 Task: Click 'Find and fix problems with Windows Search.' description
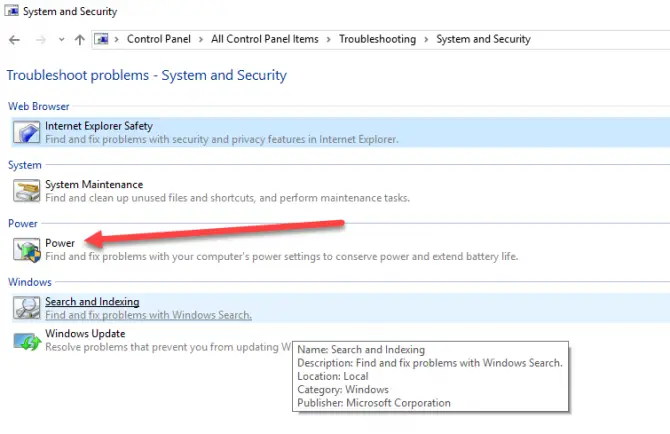point(148,315)
